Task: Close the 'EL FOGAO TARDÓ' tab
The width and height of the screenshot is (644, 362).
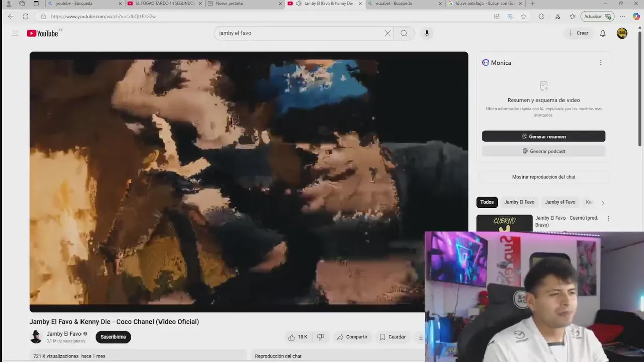Action: coord(200,4)
